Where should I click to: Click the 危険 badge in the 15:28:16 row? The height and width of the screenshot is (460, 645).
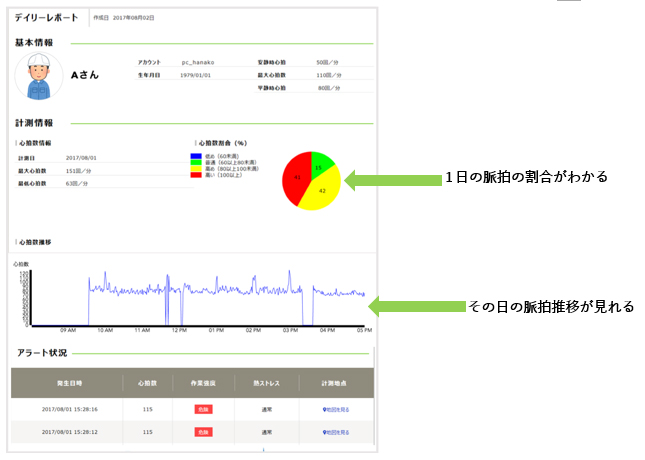pyautogui.click(x=204, y=409)
